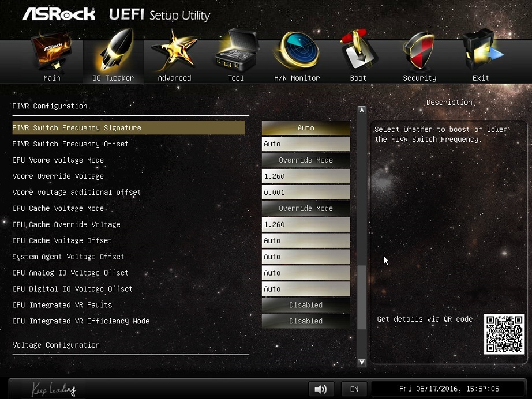
Task: Open the H/W Monitor radar icon
Action: pyautogui.click(x=297, y=51)
